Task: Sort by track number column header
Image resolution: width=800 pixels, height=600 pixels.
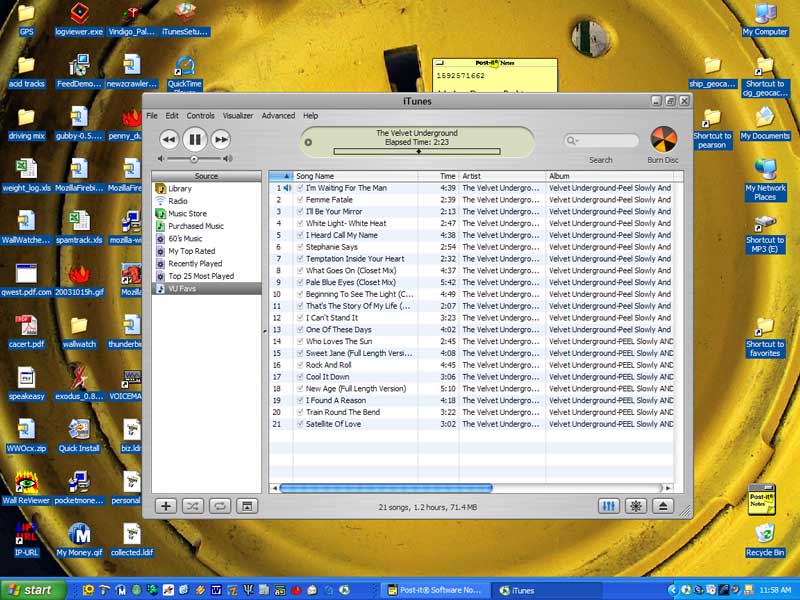Action: coord(281,176)
